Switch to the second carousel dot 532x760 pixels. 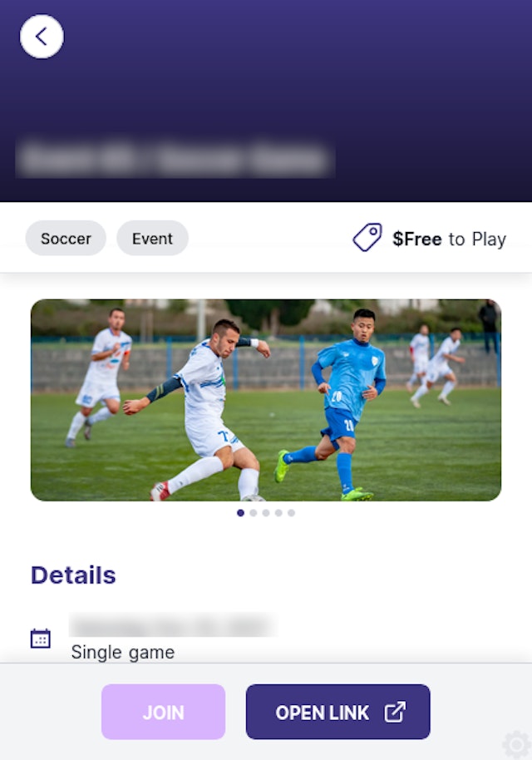tap(254, 513)
